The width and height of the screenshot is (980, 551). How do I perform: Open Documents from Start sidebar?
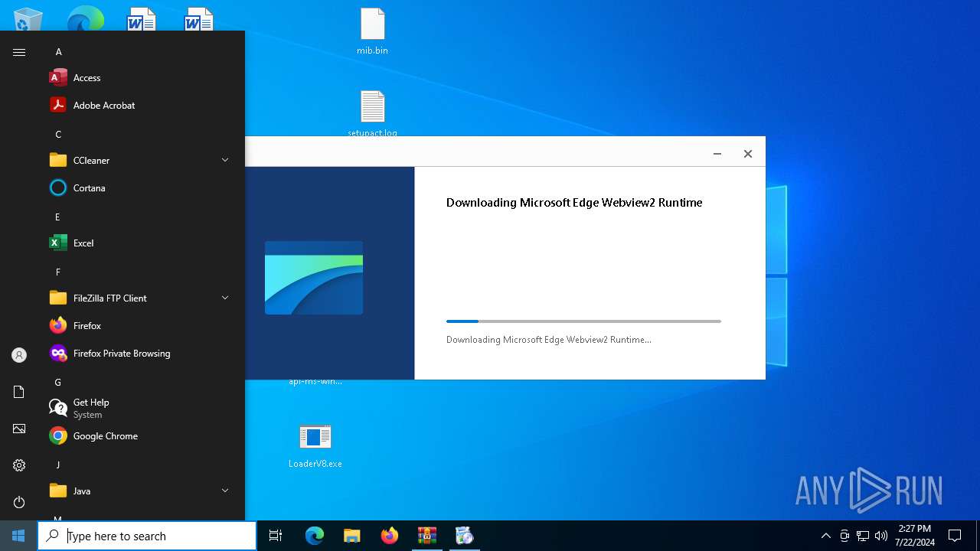[19, 392]
